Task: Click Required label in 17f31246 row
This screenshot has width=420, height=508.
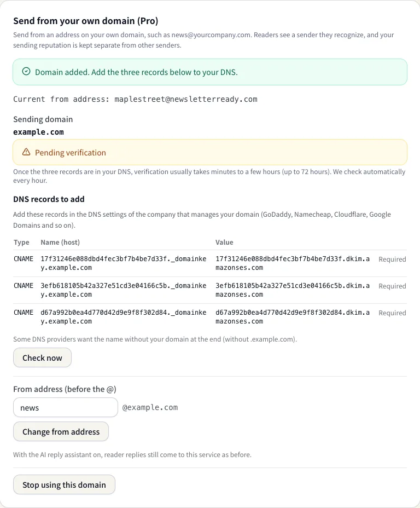Action: click(x=392, y=259)
